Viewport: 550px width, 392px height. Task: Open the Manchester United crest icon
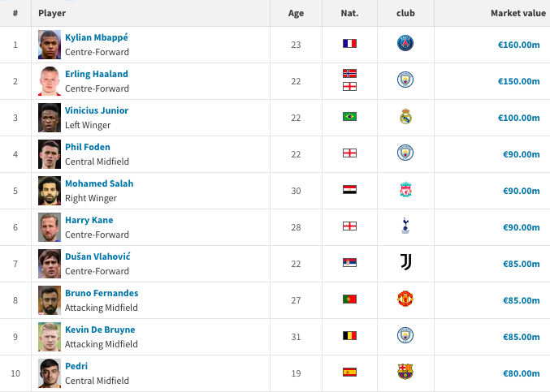pos(405,299)
